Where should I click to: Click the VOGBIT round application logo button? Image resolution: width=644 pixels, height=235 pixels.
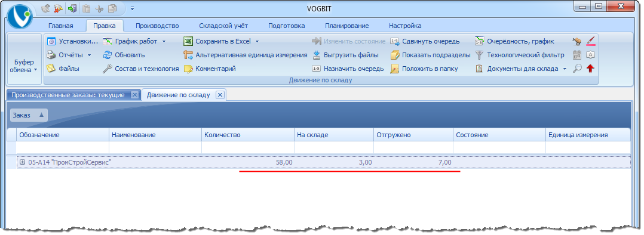point(19,17)
